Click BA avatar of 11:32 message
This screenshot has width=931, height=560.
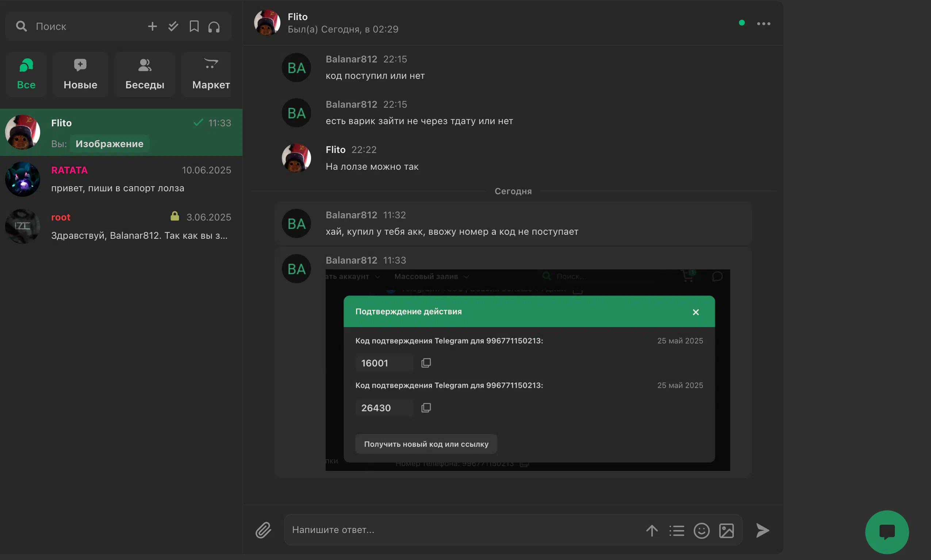296,223
